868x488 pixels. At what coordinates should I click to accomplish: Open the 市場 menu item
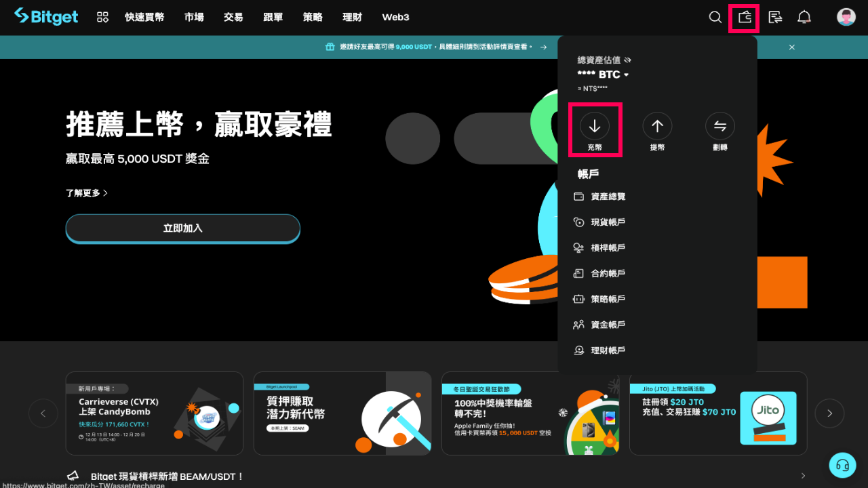coord(194,17)
